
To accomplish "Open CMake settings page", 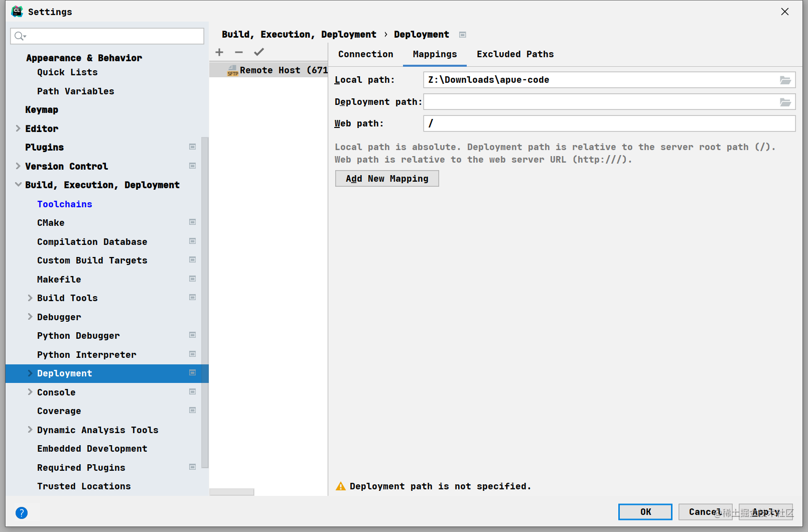I will [x=51, y=223].
